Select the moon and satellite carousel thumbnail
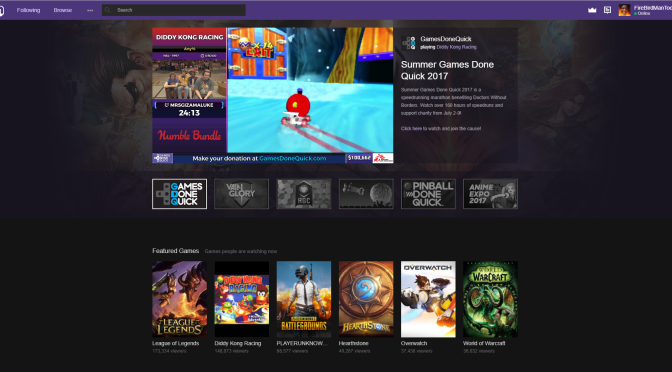The image size is (672, 372). click(x=366, y=194)
